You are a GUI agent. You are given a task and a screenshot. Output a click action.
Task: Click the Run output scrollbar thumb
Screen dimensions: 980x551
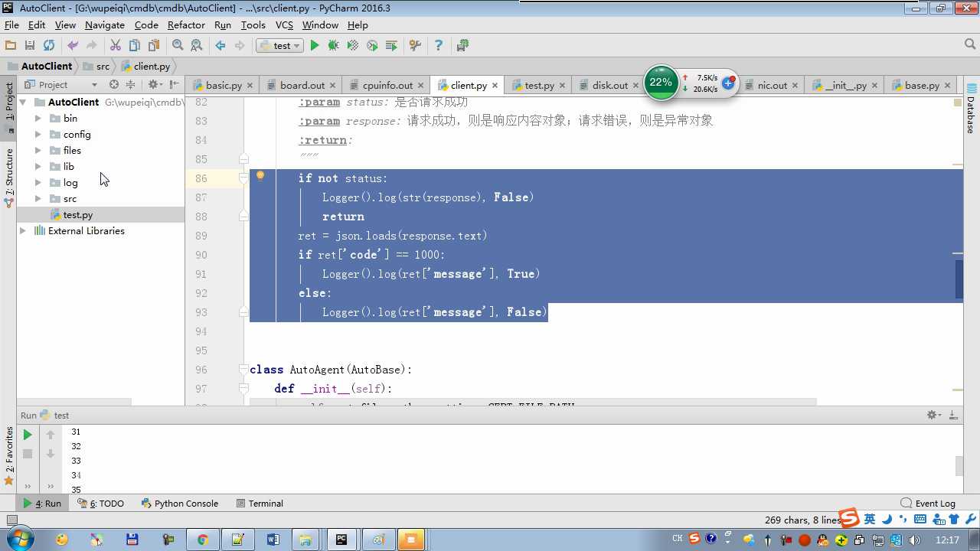[x=959, y=465]
